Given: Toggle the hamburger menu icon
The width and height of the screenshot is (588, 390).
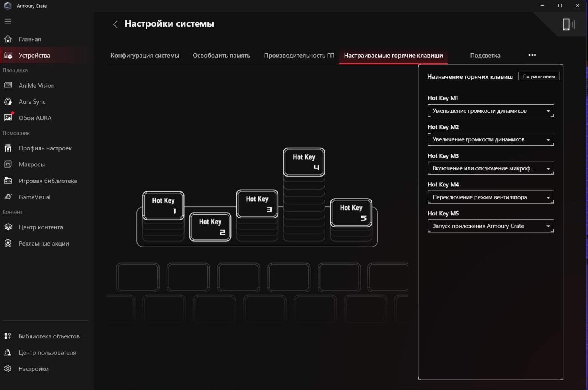Looking at the screenshot, I should (8, 21).
